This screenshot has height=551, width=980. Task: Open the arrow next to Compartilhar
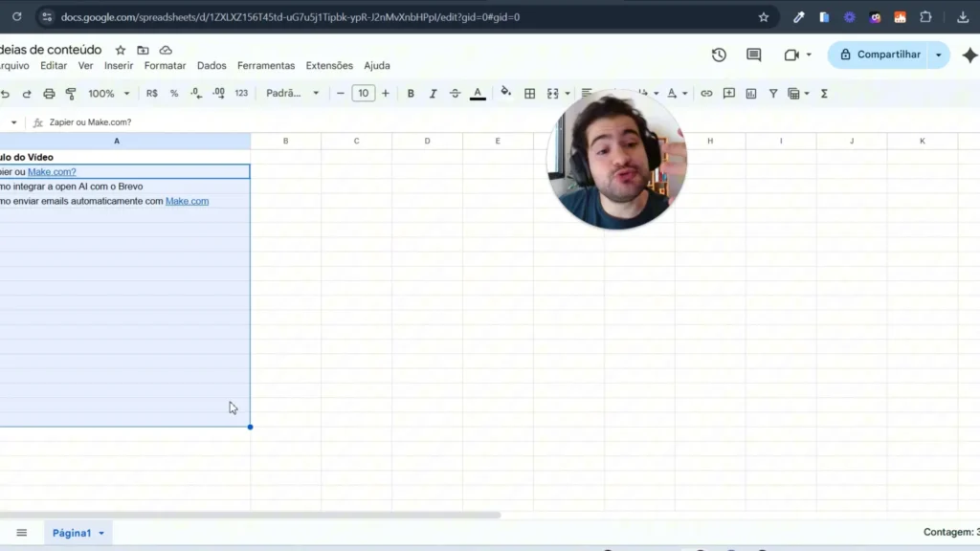click(938, 55)
